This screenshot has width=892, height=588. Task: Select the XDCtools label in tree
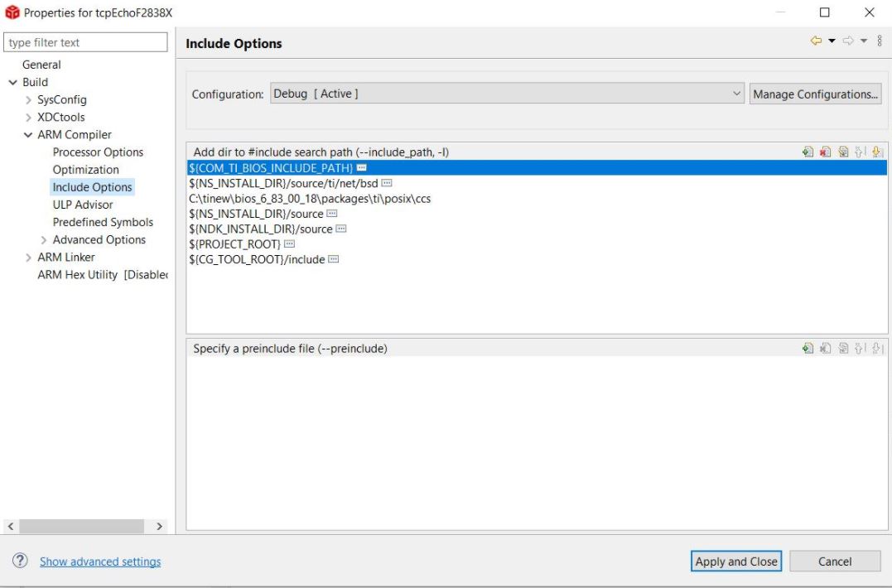coord(60,117)
